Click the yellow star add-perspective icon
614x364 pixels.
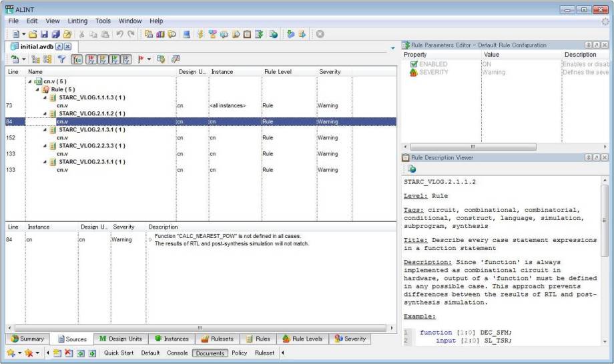11,353
